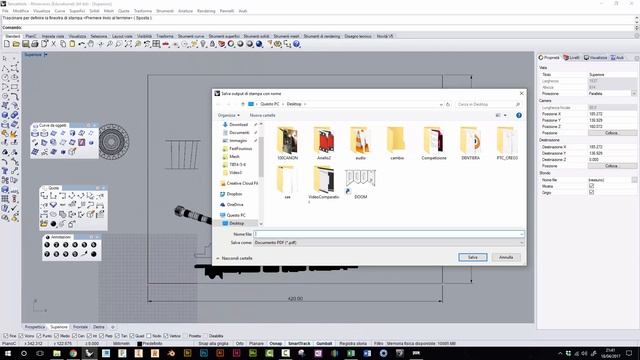Switch to the Strumenti curve toolbar tab
Screen dimensions: 640x360
[191, 36]
